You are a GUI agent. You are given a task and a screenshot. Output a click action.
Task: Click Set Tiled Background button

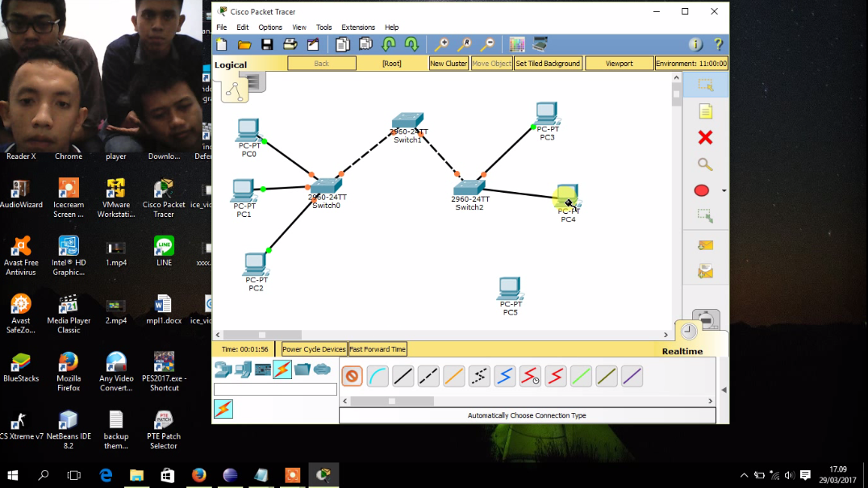tap(548, 64)
